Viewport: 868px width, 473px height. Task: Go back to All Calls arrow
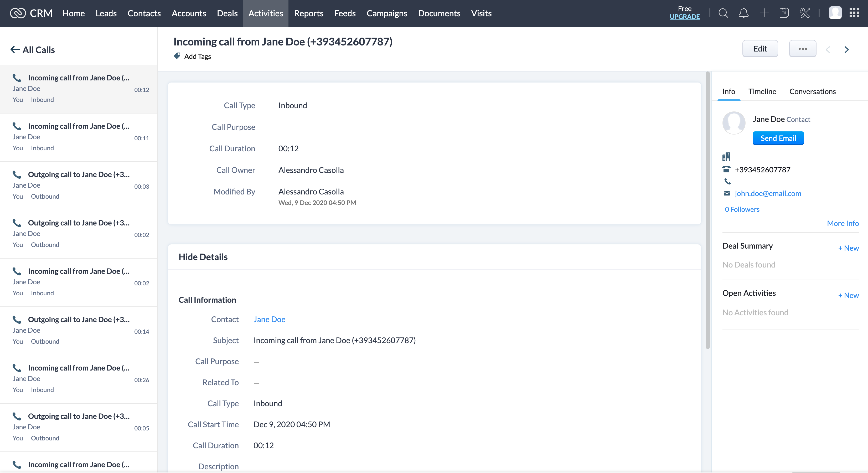coord(15,50)
